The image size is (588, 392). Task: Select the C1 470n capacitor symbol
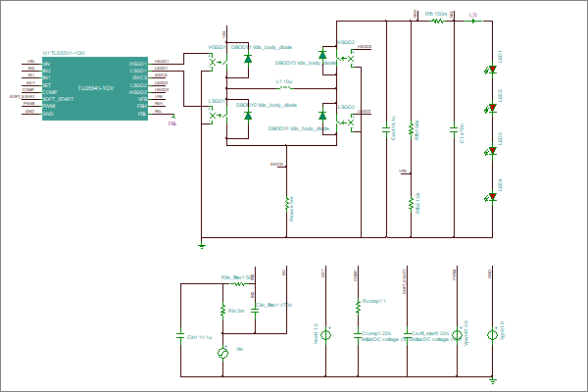pos(454,129)
